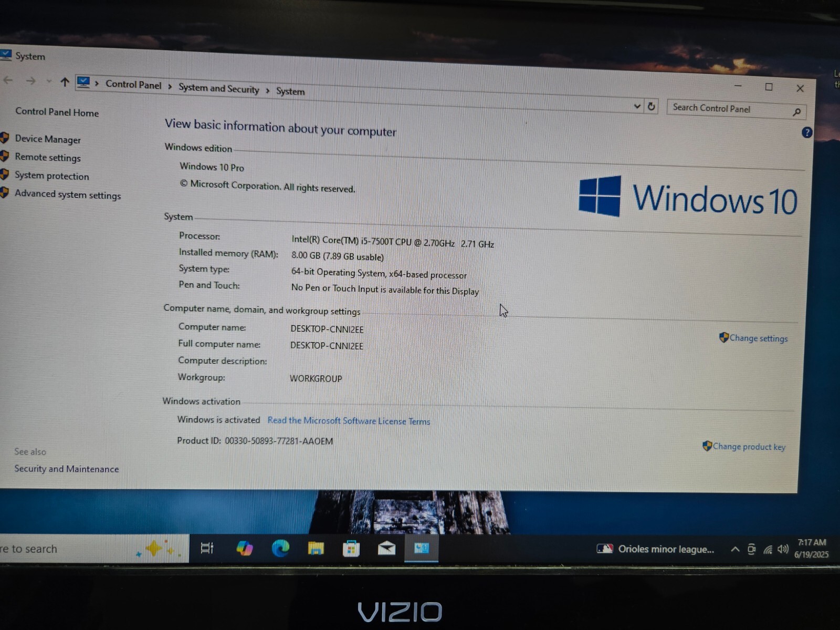
Task: Open Task View on the taskbar
Action: coord(207,548)
